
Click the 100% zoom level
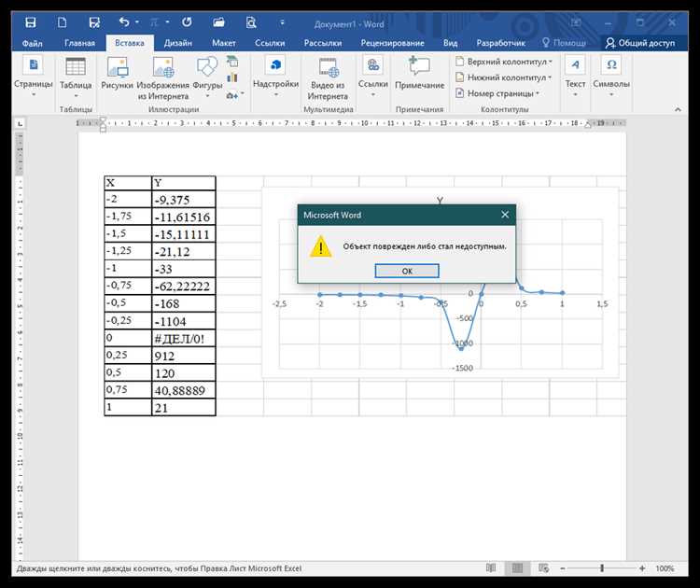pos(665,568)
